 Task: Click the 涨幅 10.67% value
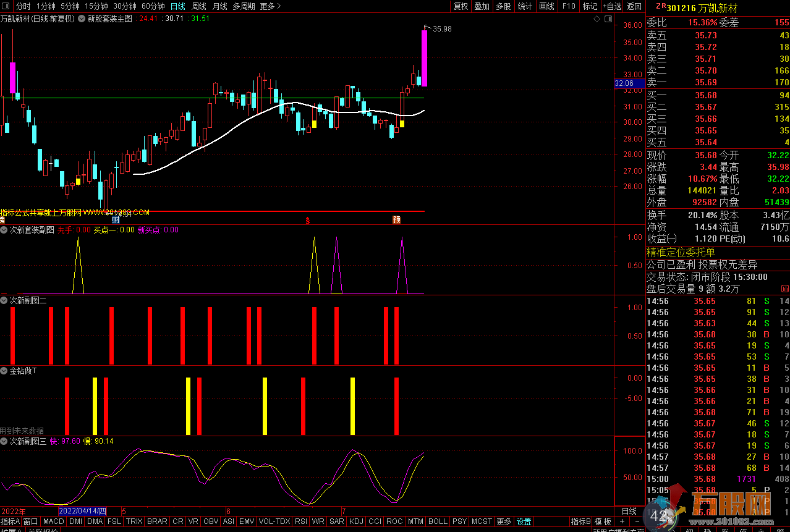pos(703,179)
